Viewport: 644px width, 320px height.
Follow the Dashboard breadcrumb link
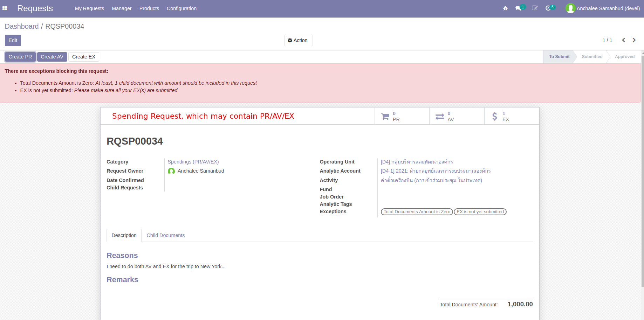tap(22, 26)
